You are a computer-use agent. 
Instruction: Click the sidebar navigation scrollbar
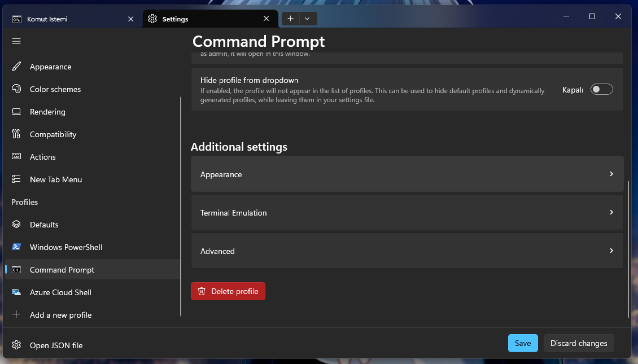[x=180, y=206]
